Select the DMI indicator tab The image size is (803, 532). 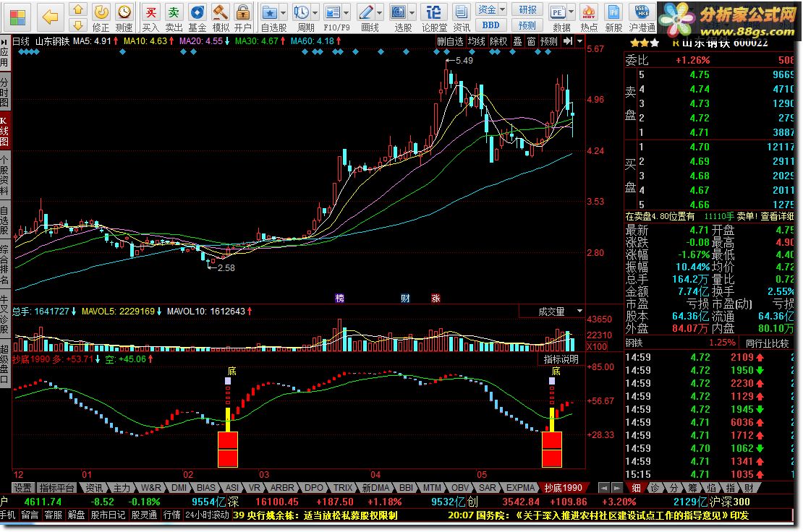tap(179, 488)
